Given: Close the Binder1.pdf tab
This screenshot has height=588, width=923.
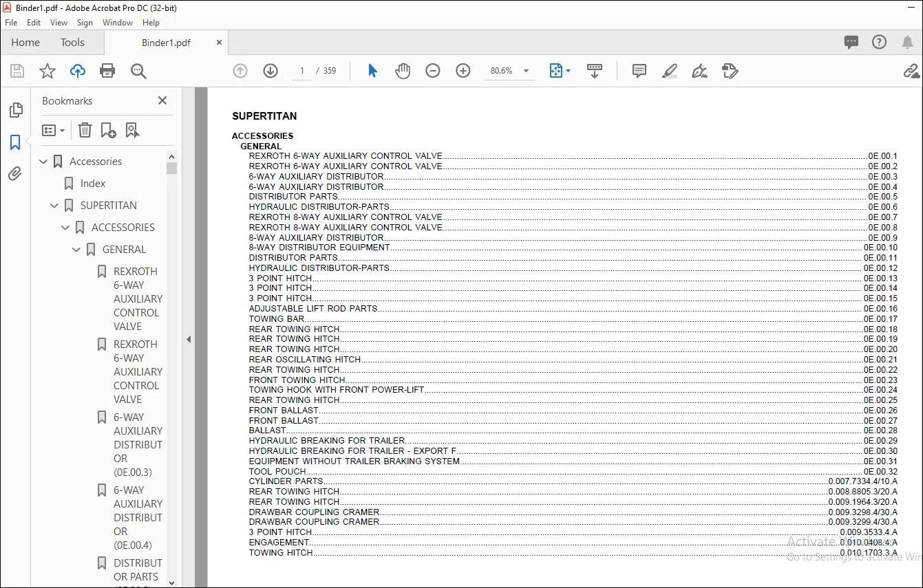Looking at the screenshot, I should click(x=219, y=43).
